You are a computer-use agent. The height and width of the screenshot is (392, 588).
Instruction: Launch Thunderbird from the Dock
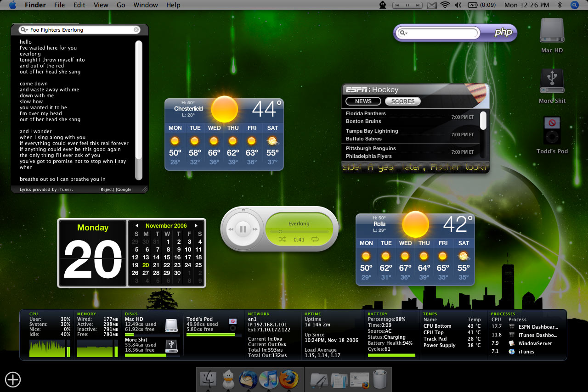click(248, 379)
